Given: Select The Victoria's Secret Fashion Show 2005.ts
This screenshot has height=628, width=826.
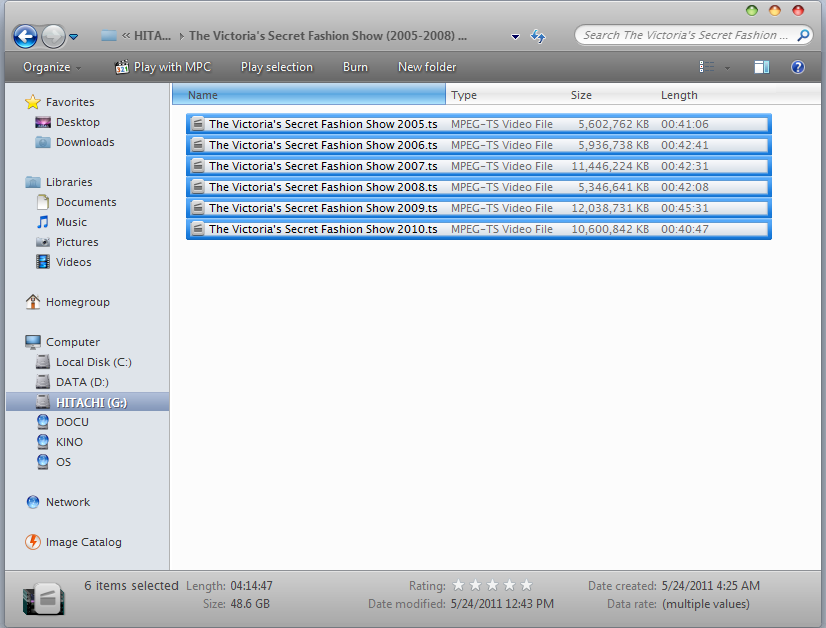Looking at the screenshot, I should tap(479, 124).
